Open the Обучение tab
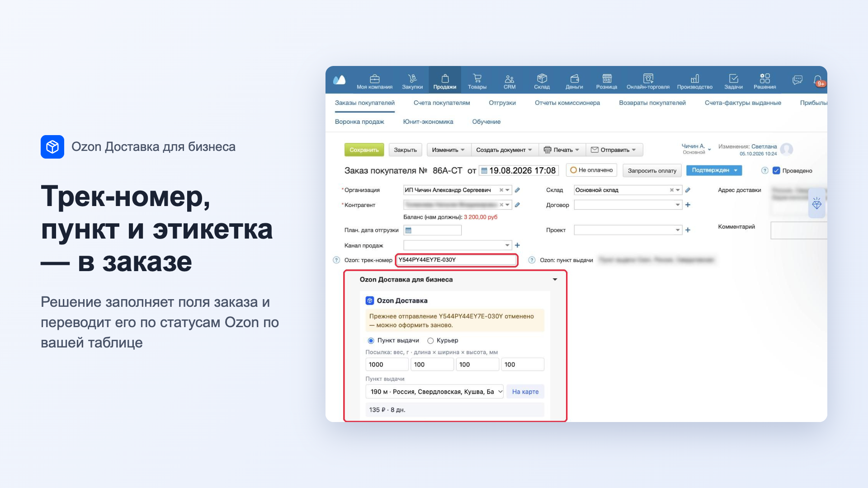 486,122
